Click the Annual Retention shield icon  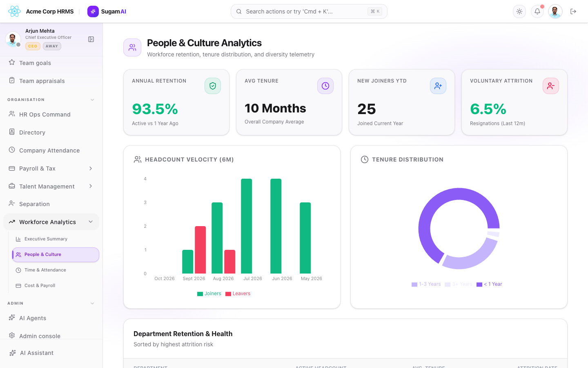click(213, 86)
